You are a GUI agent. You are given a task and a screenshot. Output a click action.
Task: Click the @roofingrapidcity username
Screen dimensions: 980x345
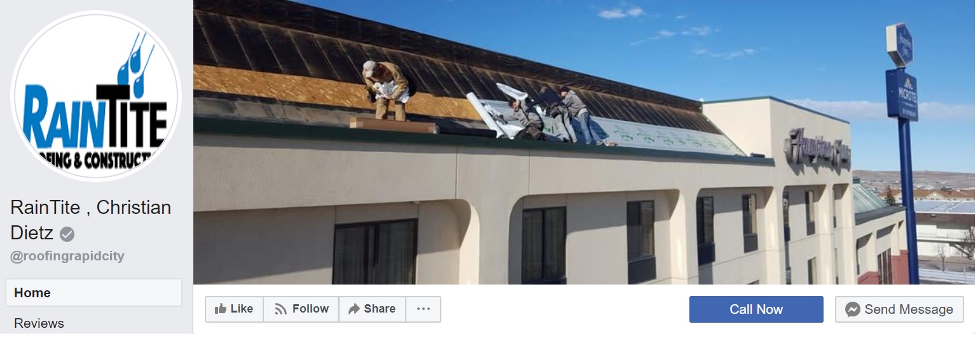(x=67, y=256)
